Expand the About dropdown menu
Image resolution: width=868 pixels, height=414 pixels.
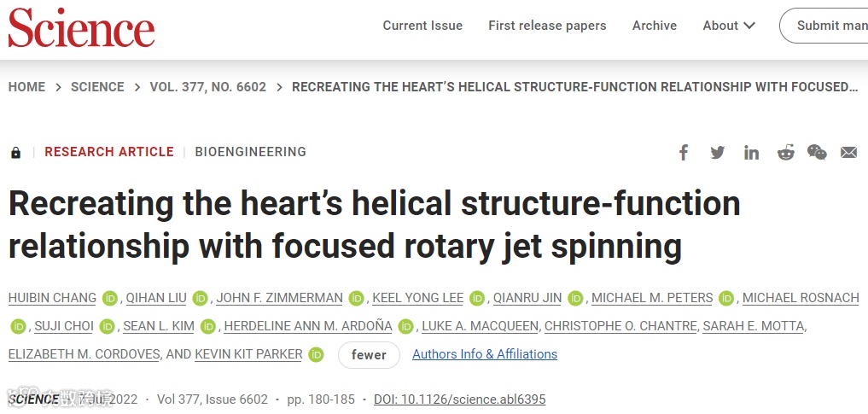tap(729, 26)
